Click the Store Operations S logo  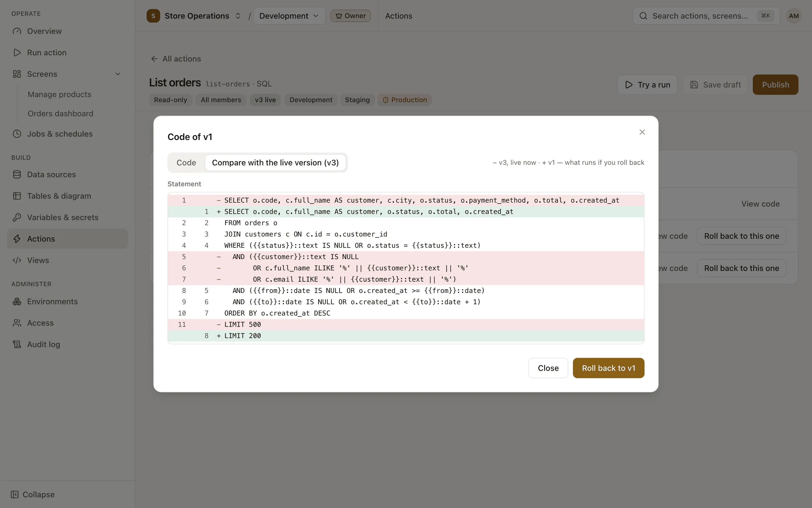[153, 16]
